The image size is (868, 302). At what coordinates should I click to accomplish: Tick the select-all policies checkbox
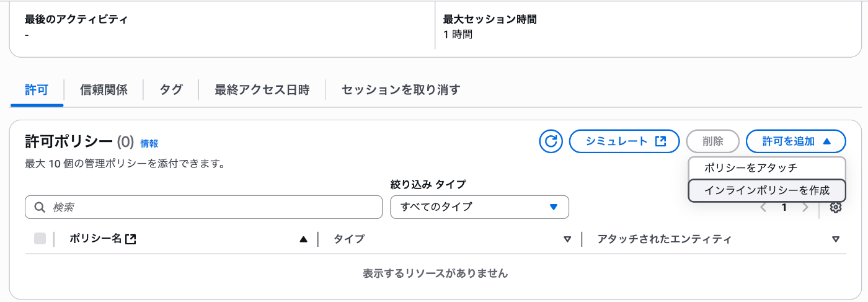(40, 239)
